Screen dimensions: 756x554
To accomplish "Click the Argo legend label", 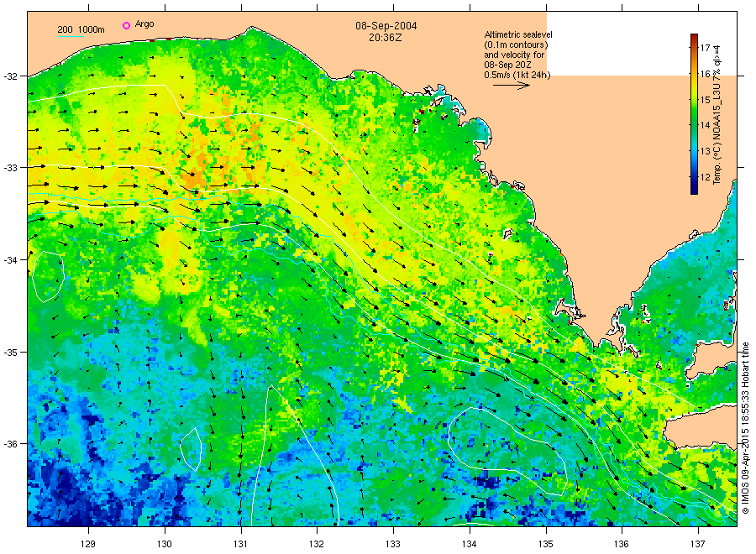I will pyautogui.click(x=144, y=24).
